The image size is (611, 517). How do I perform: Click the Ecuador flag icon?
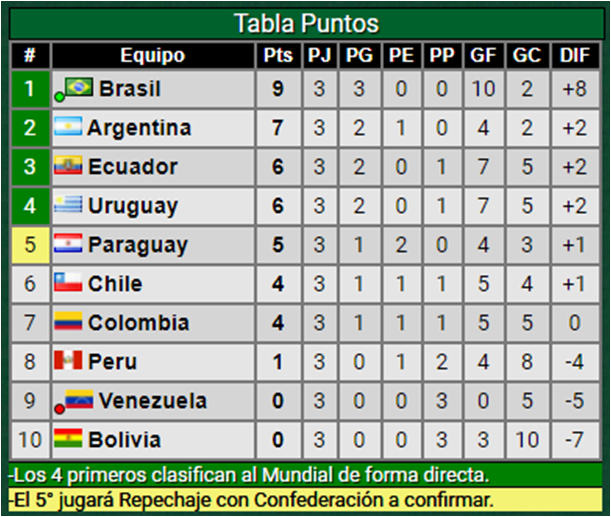(68, 166)
